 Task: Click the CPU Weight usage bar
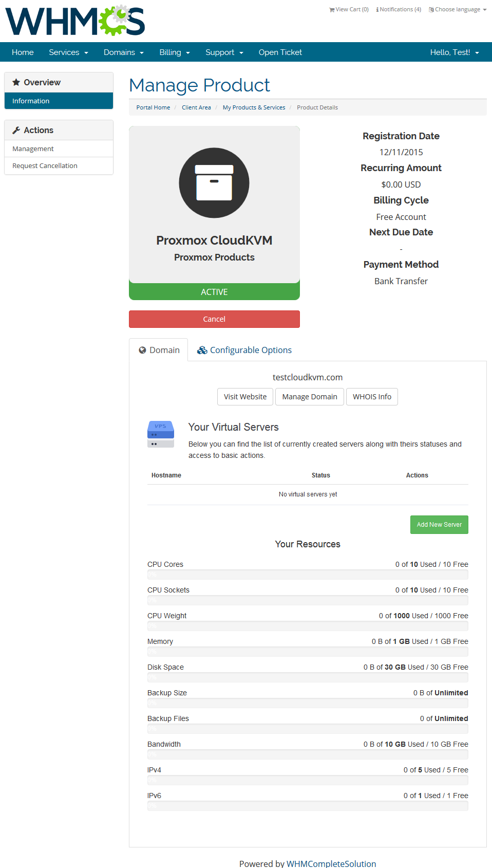coord(308,626)
